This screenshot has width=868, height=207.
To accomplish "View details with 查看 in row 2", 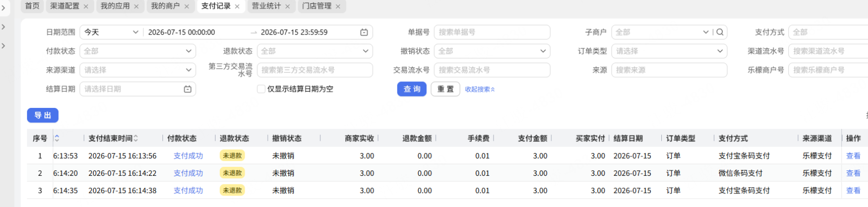I will pyautogui.click(x=853, y=173).
